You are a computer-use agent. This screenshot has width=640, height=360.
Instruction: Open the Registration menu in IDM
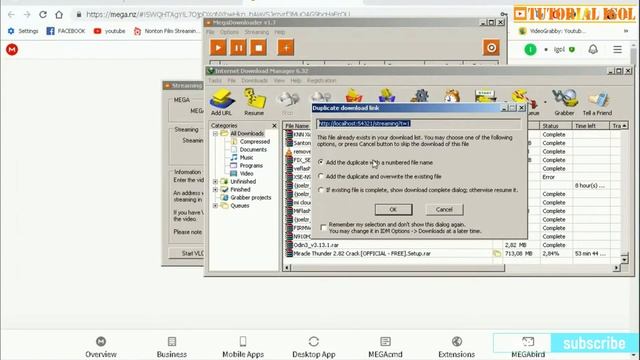pos(321,80)
